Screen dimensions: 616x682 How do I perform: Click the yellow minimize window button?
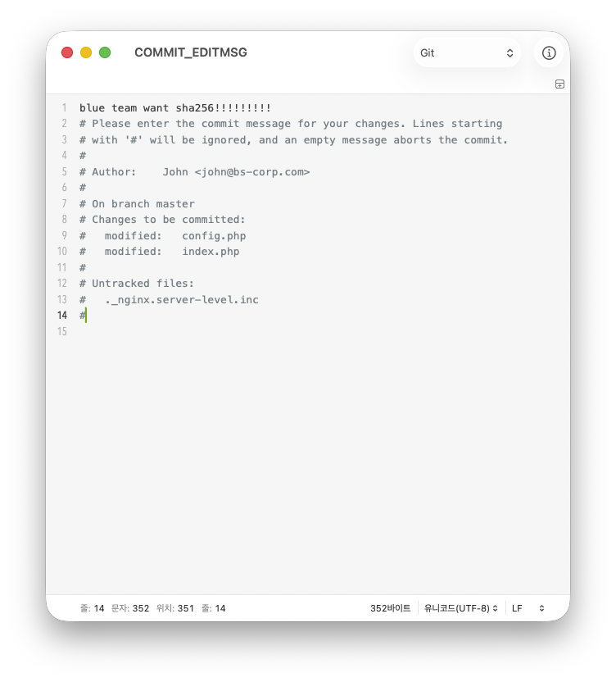86,52
